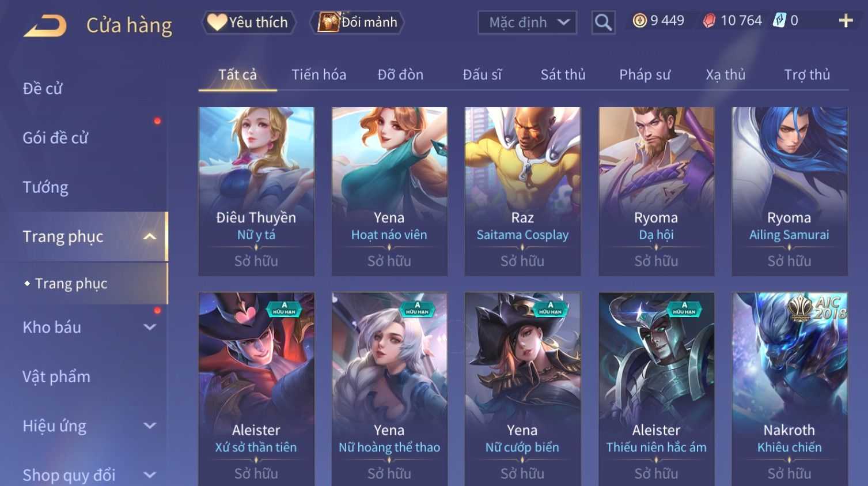The width and height of the screenshot is (868, 486).
Task: Expand the Shop quy đổi section
Action: tap(150, 475)
